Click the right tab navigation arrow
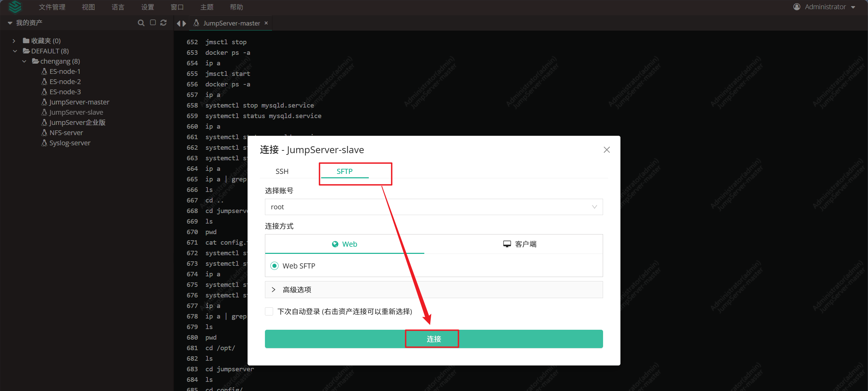Viewport: 868px width, 391px height. pos(184,23)
